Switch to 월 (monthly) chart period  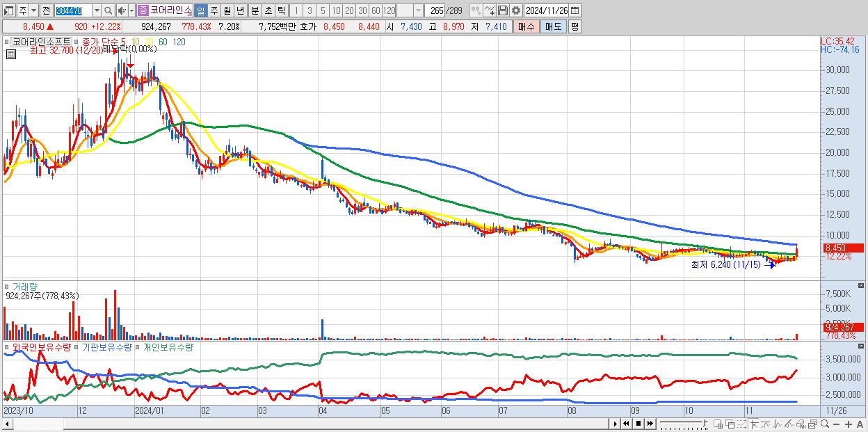coord(227,10)
